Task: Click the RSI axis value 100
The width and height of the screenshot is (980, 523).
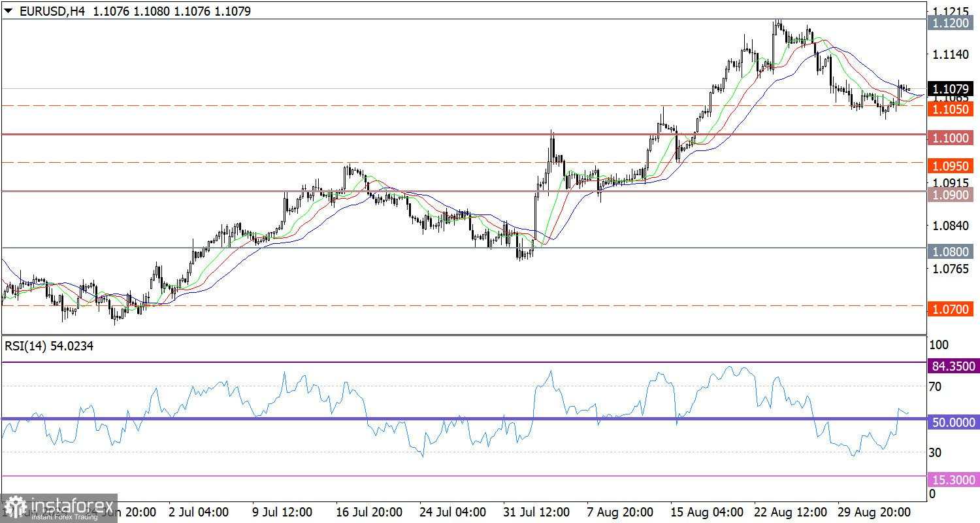Action: click(938, 345)
